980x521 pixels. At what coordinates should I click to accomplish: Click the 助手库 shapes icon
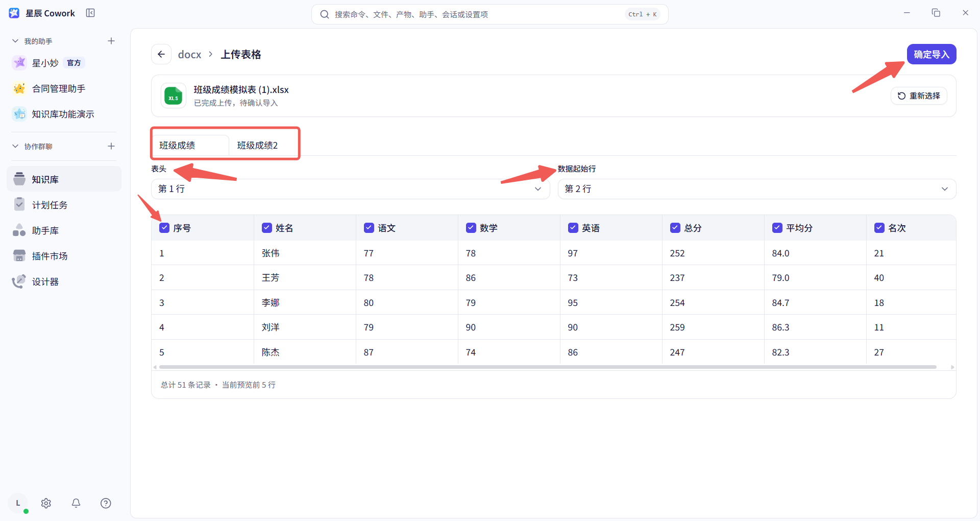tap(19, 230)
